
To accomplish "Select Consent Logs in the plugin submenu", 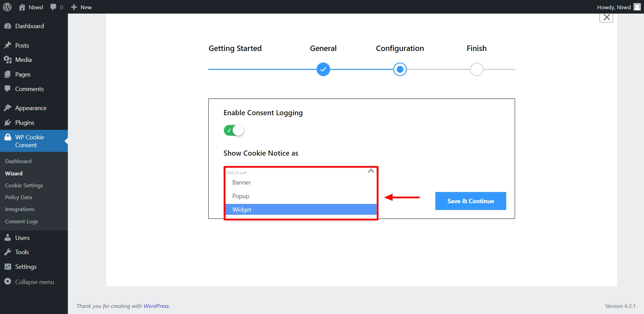I will pos(21,221).
